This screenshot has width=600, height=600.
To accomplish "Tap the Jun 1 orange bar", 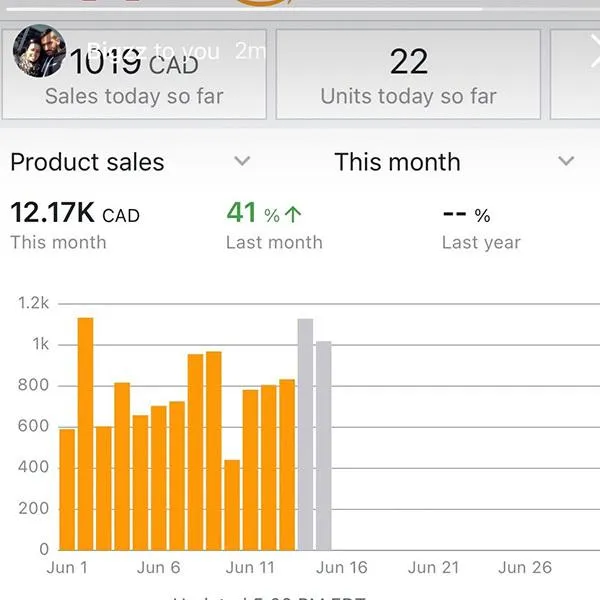I will coord(67,489).
